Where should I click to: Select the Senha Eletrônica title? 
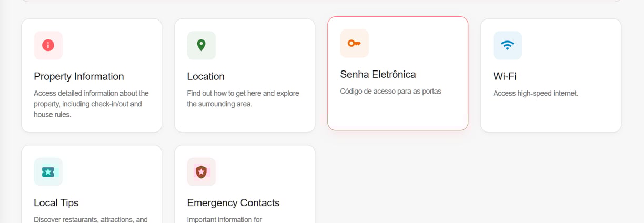tap(378, 74)
